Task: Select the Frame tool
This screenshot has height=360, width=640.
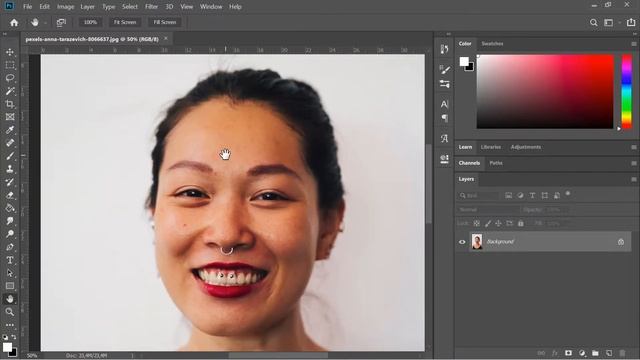Action: 10,117
